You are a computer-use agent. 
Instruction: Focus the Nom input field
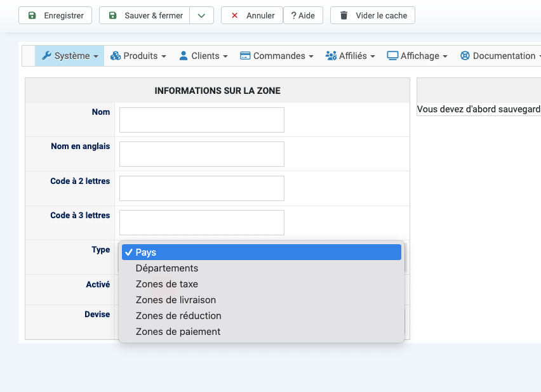202,120
